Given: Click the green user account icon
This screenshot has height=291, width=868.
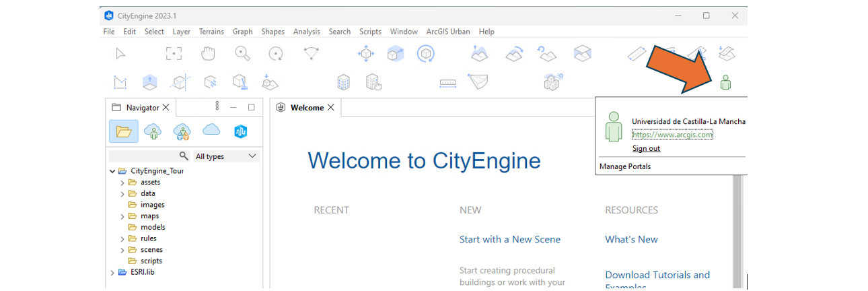Looking at the screenshot, I should click(725, 83).
